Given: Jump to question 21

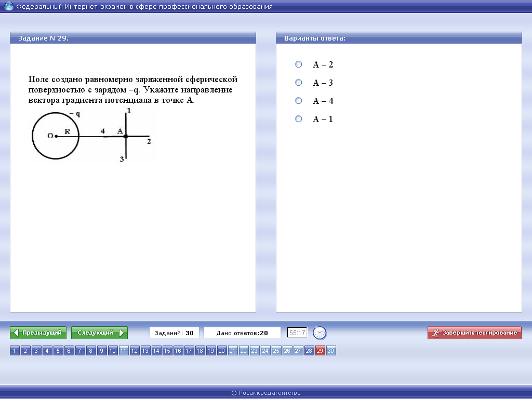Looking at the screenshot, I should (x=232, y=351).
